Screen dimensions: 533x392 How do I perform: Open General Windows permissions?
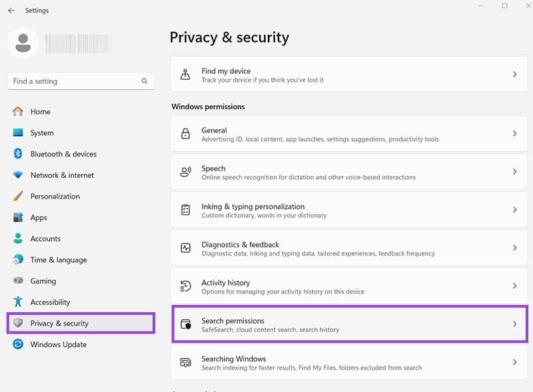pyautogui.click(x=348, y=134)
